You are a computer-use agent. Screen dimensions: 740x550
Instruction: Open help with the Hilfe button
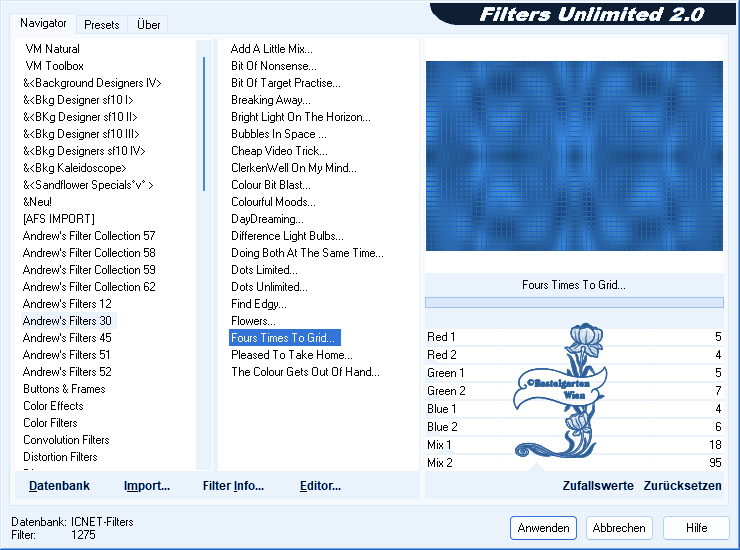[696, 528]
